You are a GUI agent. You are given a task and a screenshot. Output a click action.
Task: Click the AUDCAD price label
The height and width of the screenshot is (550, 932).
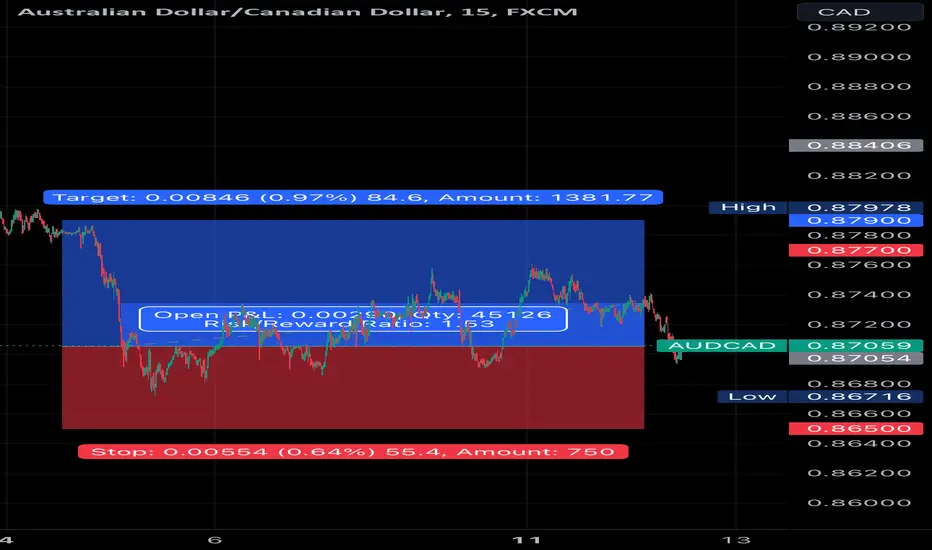pyautogui.click(x=722, y=345)
